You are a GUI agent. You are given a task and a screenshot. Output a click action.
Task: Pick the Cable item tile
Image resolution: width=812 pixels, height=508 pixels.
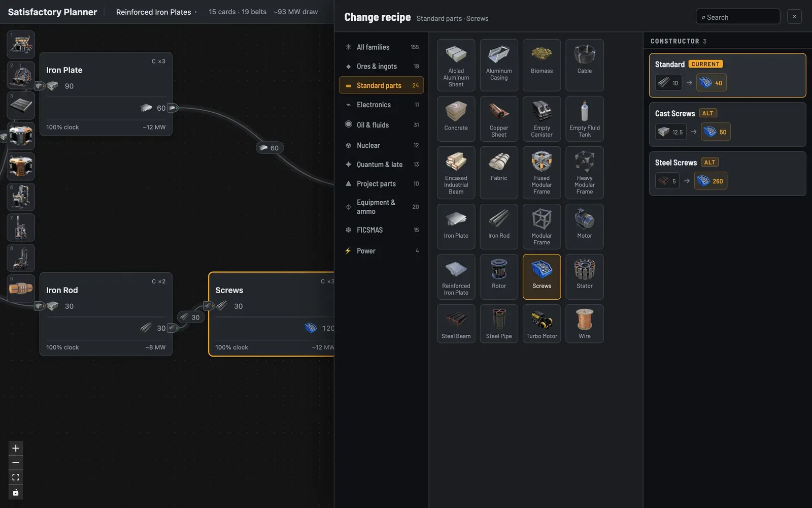point(585,65)
